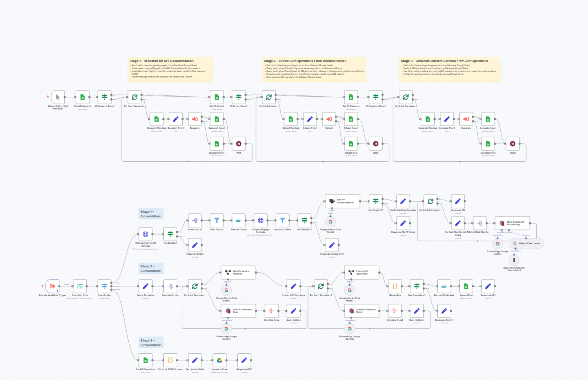Select the Get All Research sheets node

click(82, 97)
